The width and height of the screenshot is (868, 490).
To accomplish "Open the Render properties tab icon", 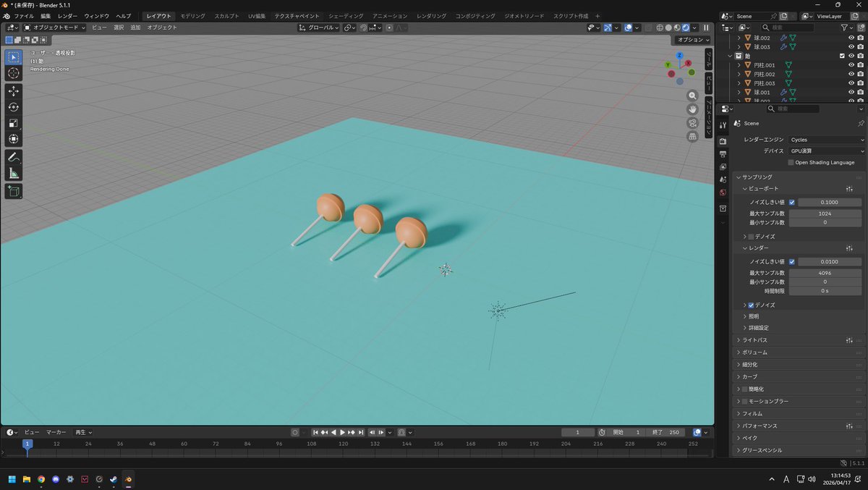I will (723, 141).
